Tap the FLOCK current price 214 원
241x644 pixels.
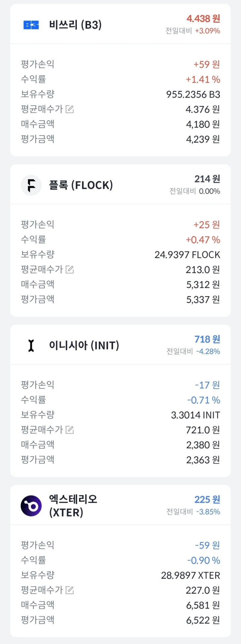tap(207, 179)
